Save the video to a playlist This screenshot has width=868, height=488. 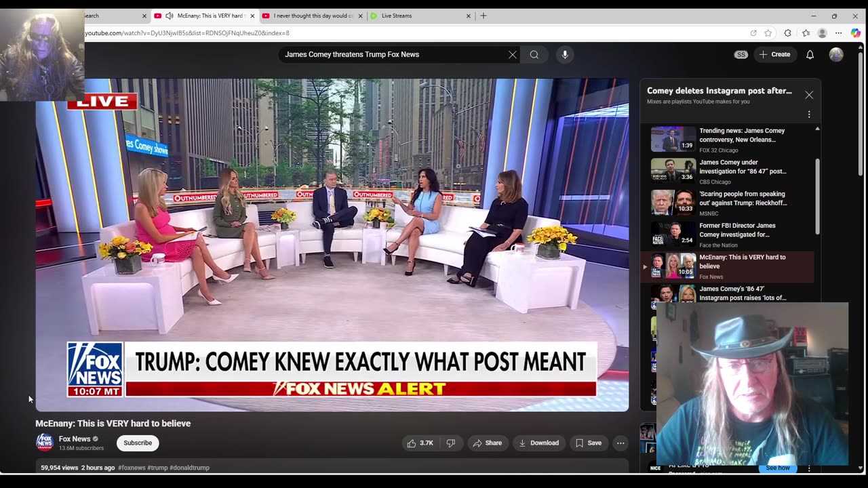coord(589,443)
